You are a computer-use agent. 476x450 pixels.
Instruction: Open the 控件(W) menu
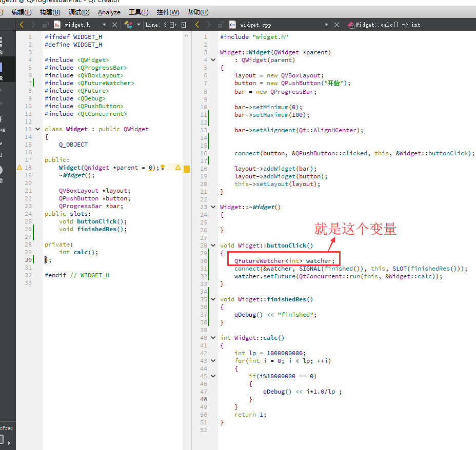coord(168,12)
